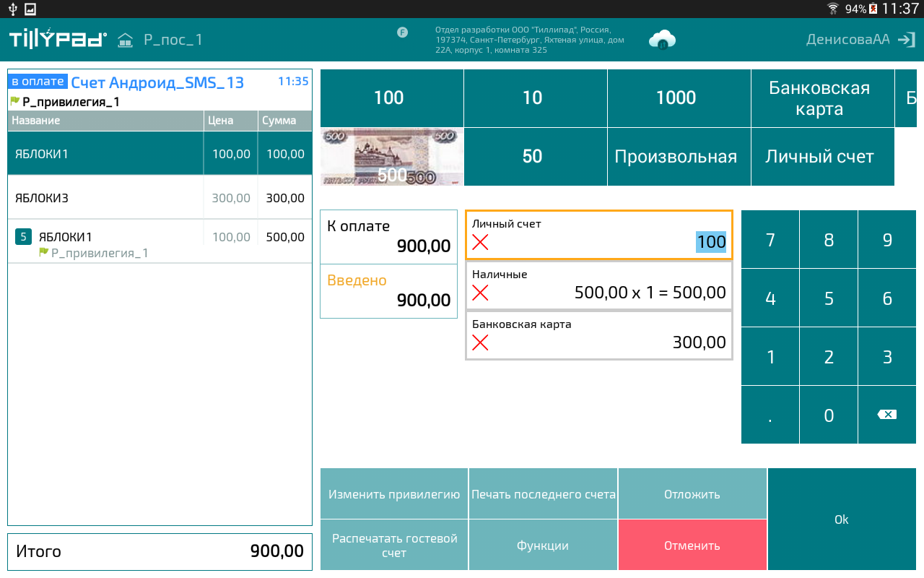Image resolution: width=924 pixels, height=578 pixels.
Task: Select the Наличные payment entry
Action: tap(598, 285)
